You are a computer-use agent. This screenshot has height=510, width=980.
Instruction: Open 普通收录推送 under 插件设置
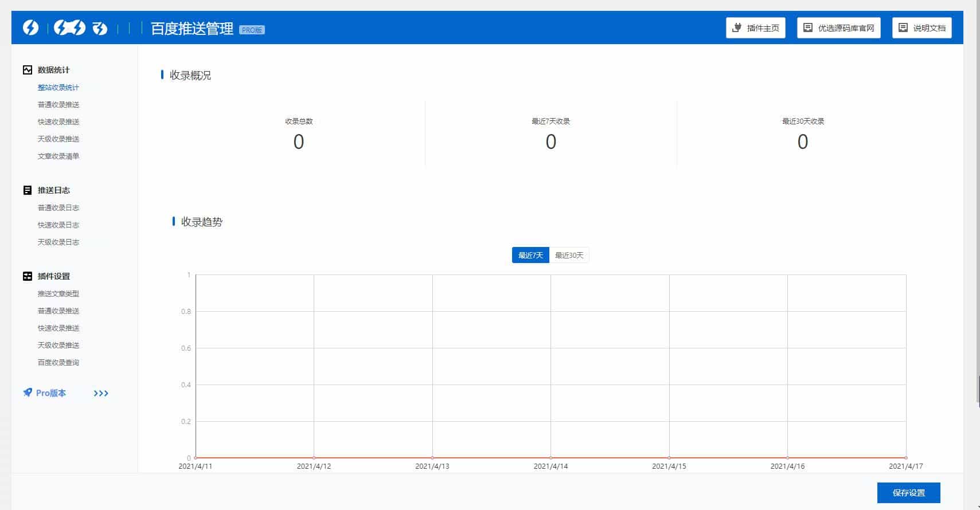click(x=58, y=311)
